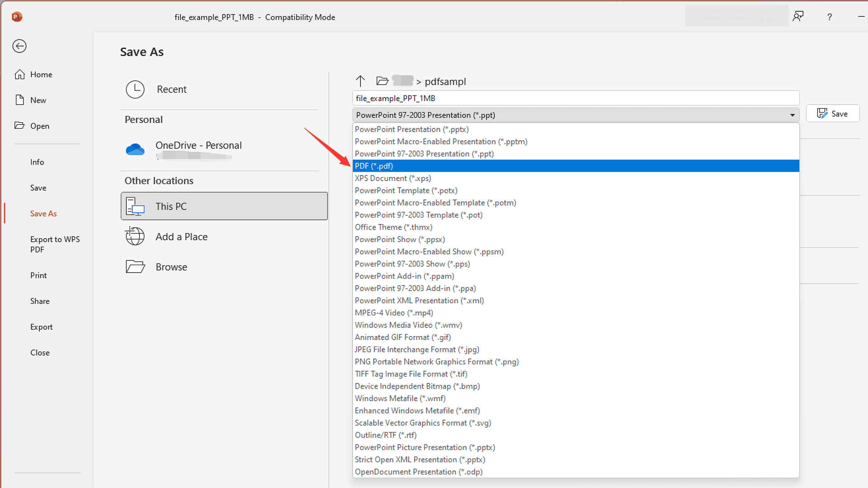Select Enhanced Windows Metafile (*.emf)
This screenshot has width=868, height=488.
tap(576, 410)
